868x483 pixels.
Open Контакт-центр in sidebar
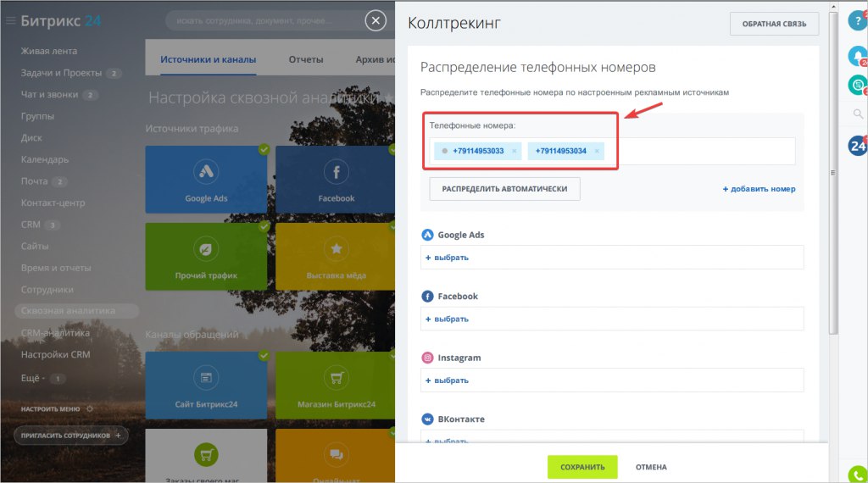pyautogui.click(x=53, y=203)
